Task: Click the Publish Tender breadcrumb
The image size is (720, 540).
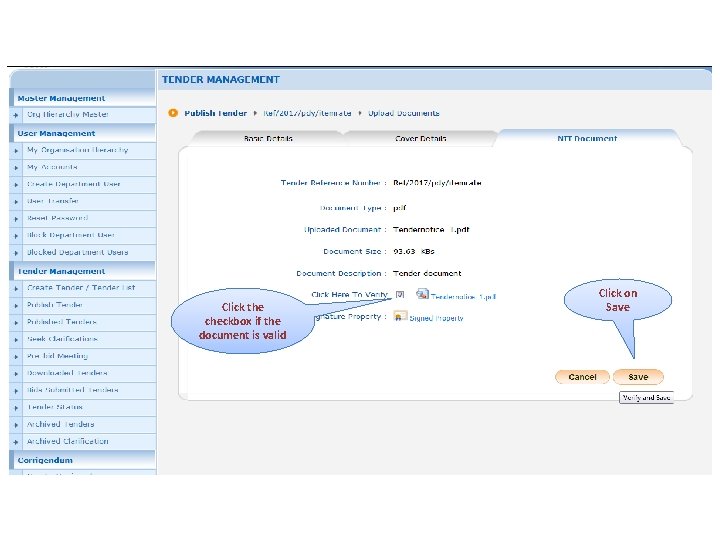Action: pyautogui.click(x=215, y=113)
